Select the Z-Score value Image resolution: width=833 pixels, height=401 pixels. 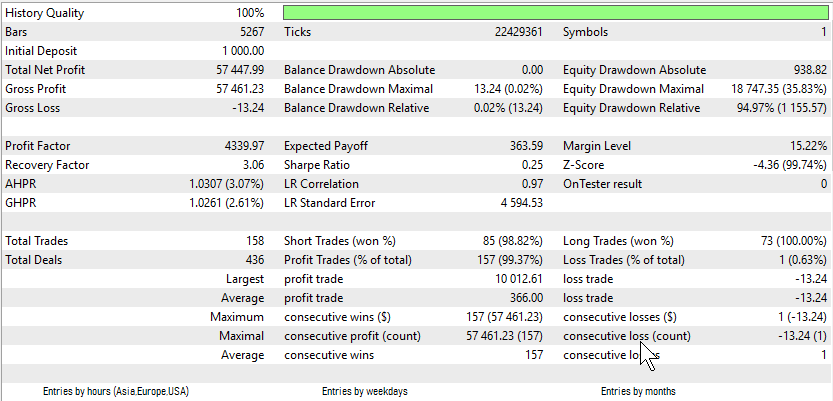[790, 165]
